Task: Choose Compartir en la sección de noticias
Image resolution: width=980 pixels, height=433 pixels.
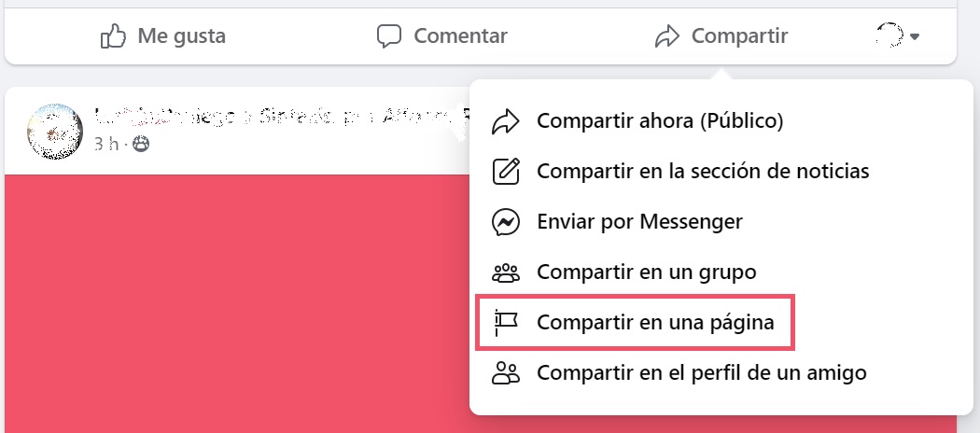Action: 703,172
